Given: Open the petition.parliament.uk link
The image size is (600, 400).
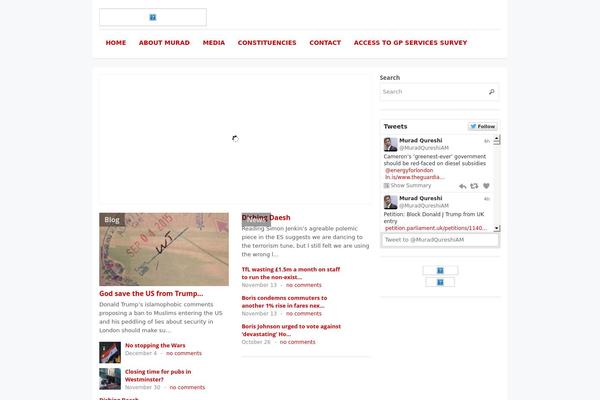Looking at the screenshot, I should point(436,228).
